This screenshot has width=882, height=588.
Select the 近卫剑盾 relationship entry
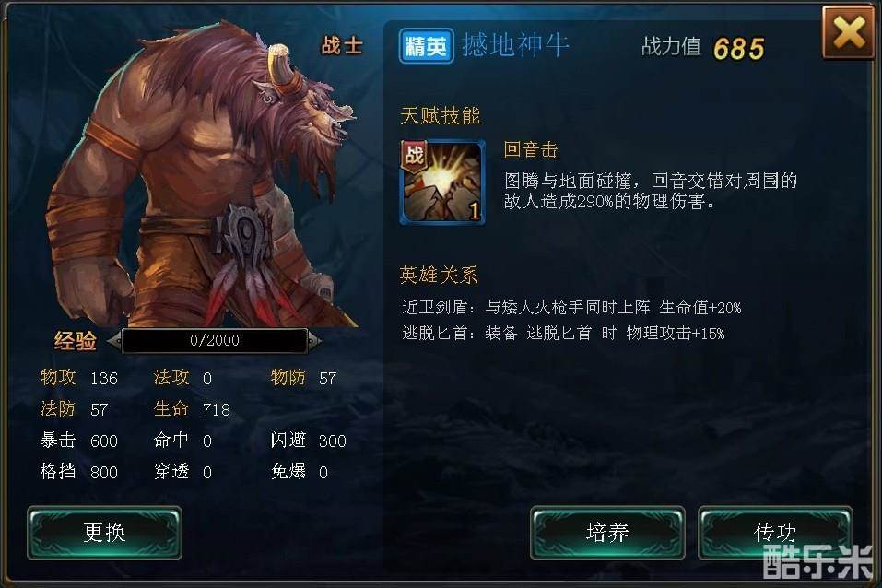point(571,307)
